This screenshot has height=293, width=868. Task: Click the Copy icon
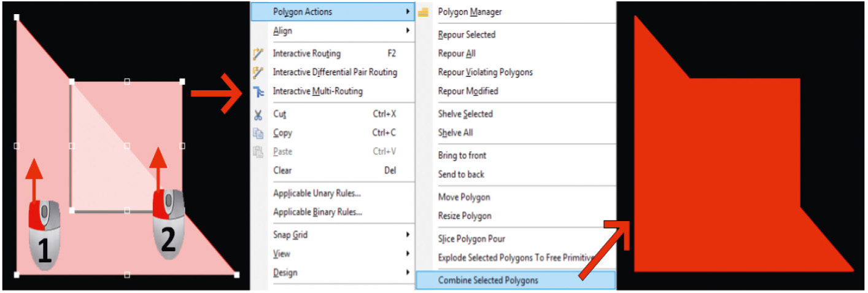[258, 133]
